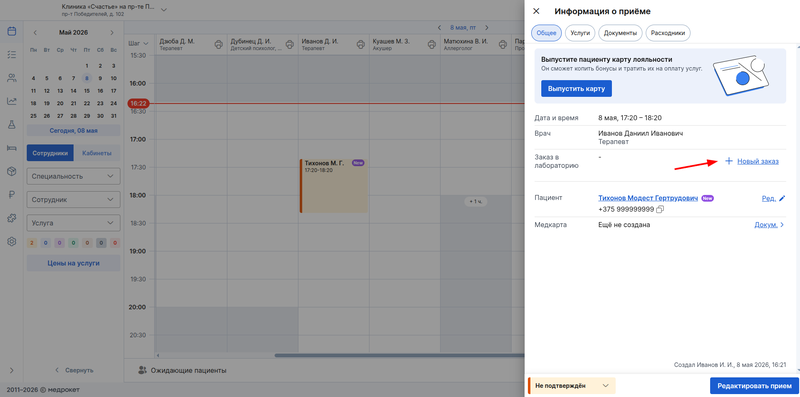The width and height of the screenshot is (800, 397).
Task: Open the Сотрудник dropdown
Action: [73, 200]
